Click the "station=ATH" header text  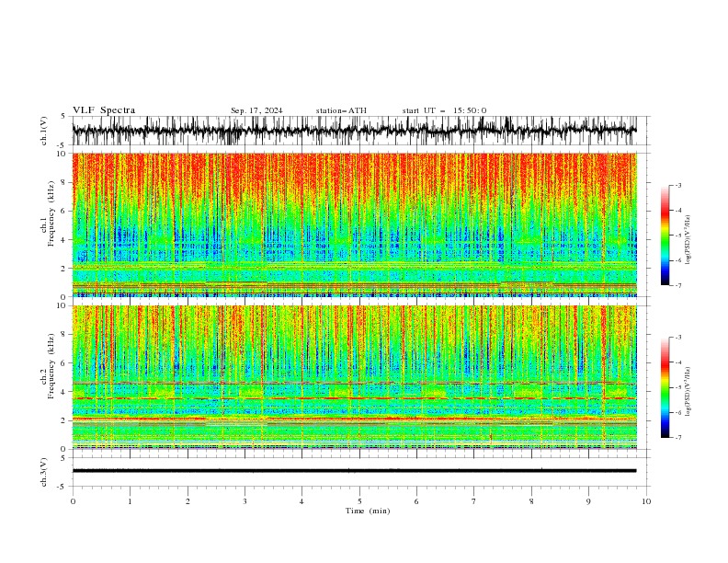[341, 110]
